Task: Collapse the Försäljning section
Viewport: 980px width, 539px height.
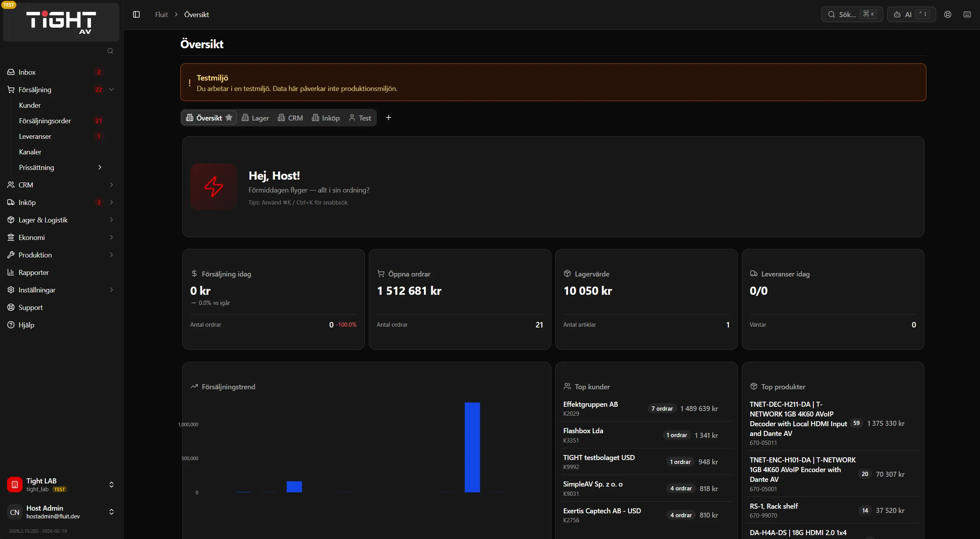Action: (x=112, y=89)
